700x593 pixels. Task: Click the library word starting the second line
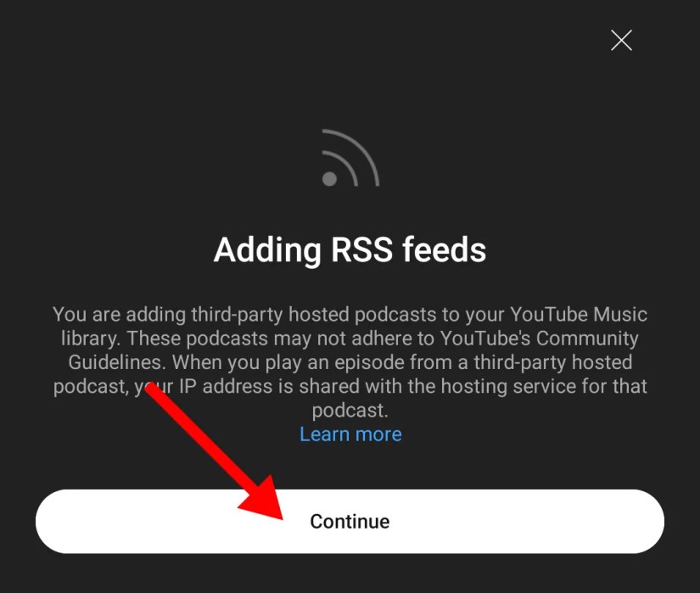(90, 338)
